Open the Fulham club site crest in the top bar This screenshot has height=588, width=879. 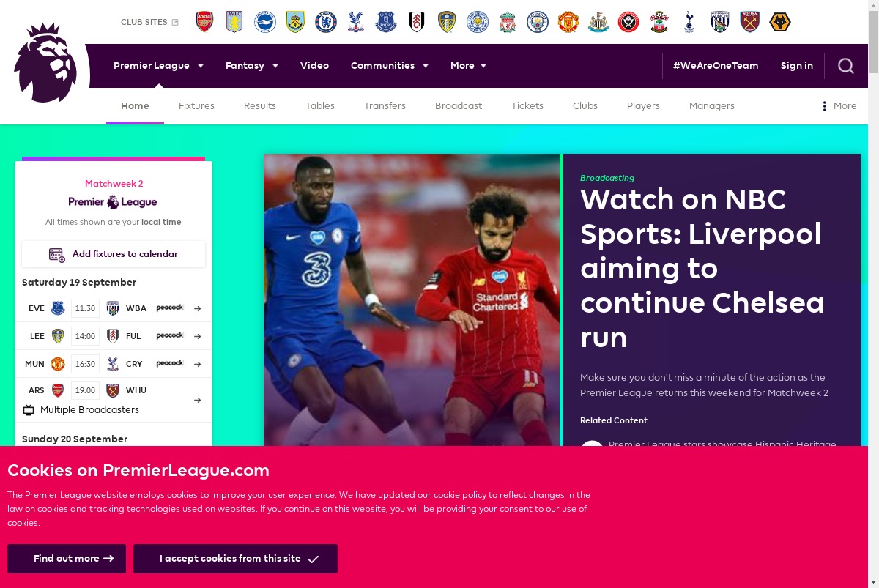tap(417, 22)
